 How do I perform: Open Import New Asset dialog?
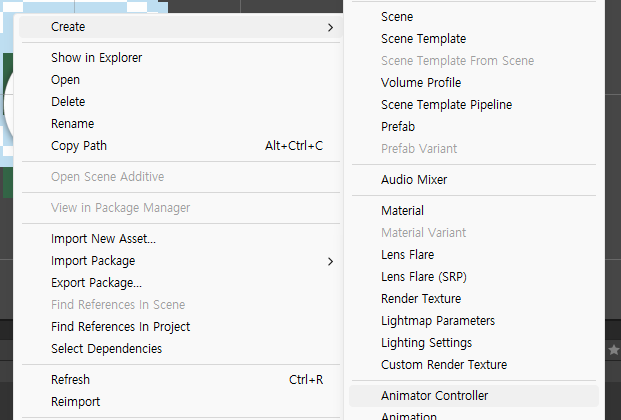(103, 239)
